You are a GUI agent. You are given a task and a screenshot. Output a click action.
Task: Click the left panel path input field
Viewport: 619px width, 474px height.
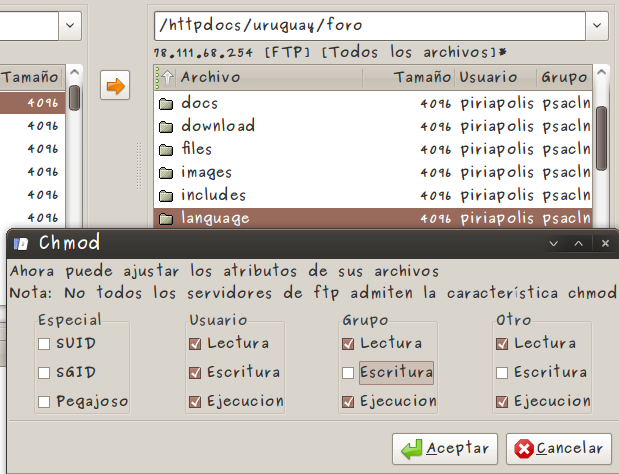(29, 26)
